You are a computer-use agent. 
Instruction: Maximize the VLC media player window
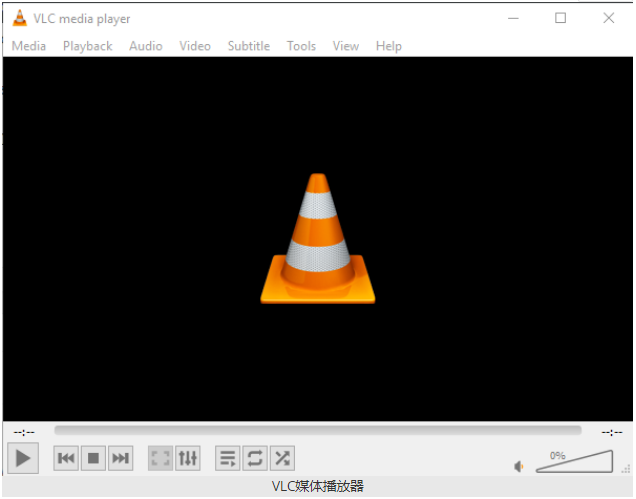[x=561, y=18]
